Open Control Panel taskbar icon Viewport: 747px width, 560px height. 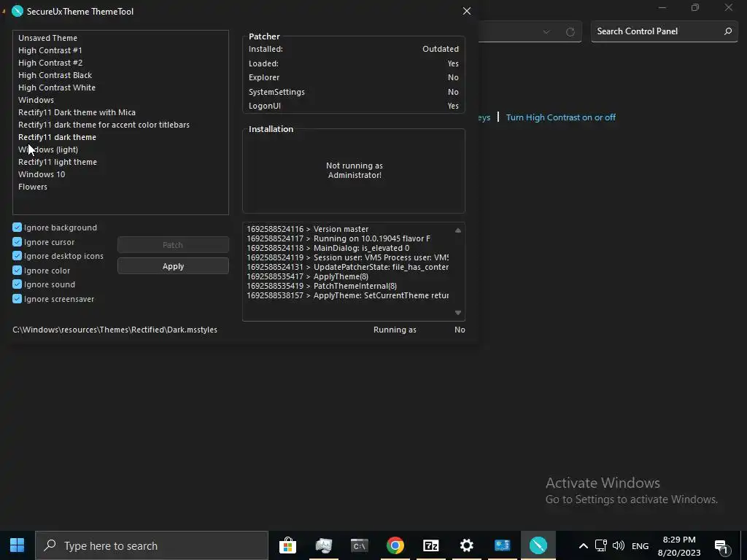coord(502,545)
